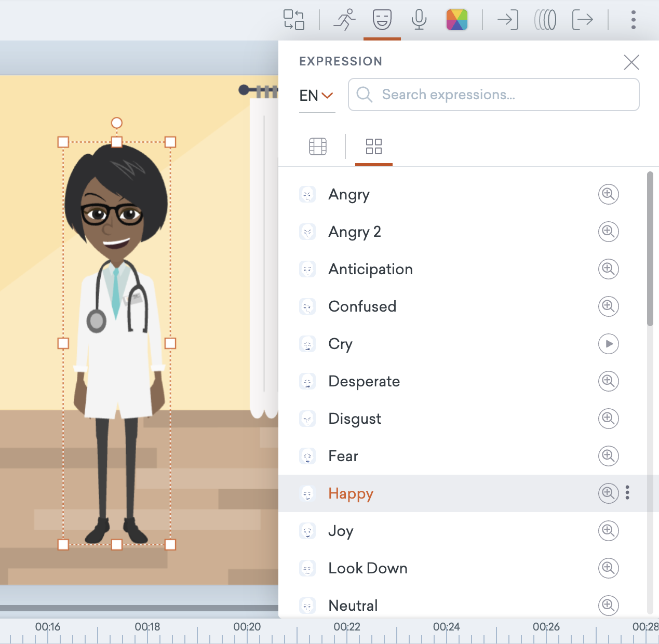Open the action (running figure) panel

tap(345, 20)
